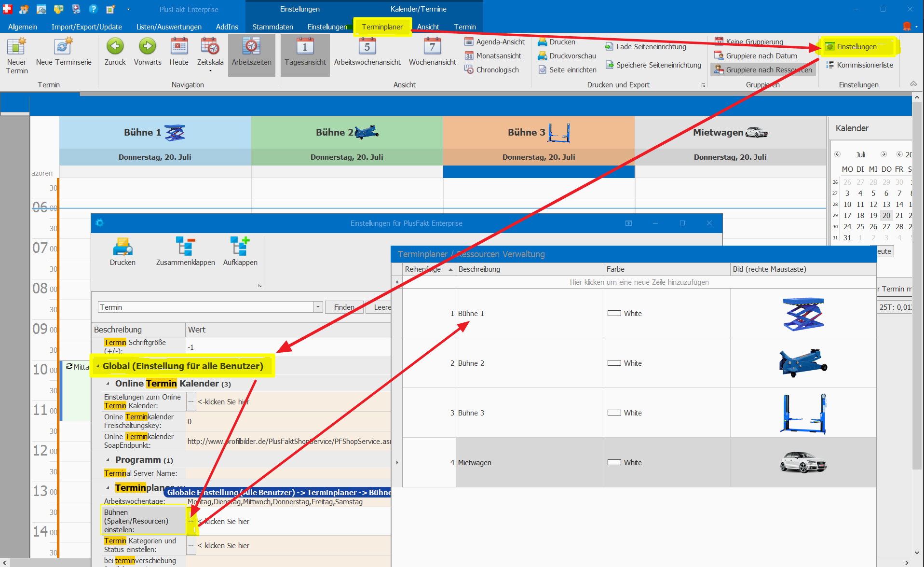This screenshot has height=567, width=924.
Task: Switch to Wochenansicht week view
Action: pos(433,52)
